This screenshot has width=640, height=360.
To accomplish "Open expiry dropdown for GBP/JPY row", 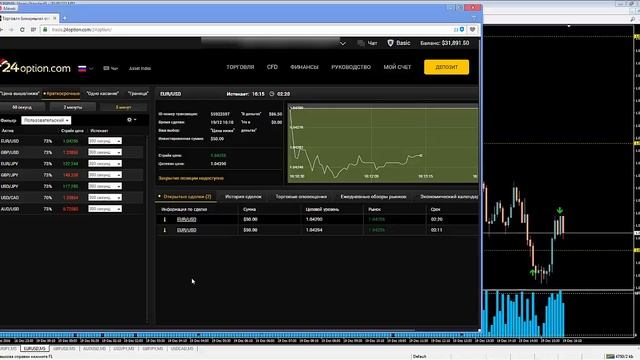I will click(x=105, y=175).
